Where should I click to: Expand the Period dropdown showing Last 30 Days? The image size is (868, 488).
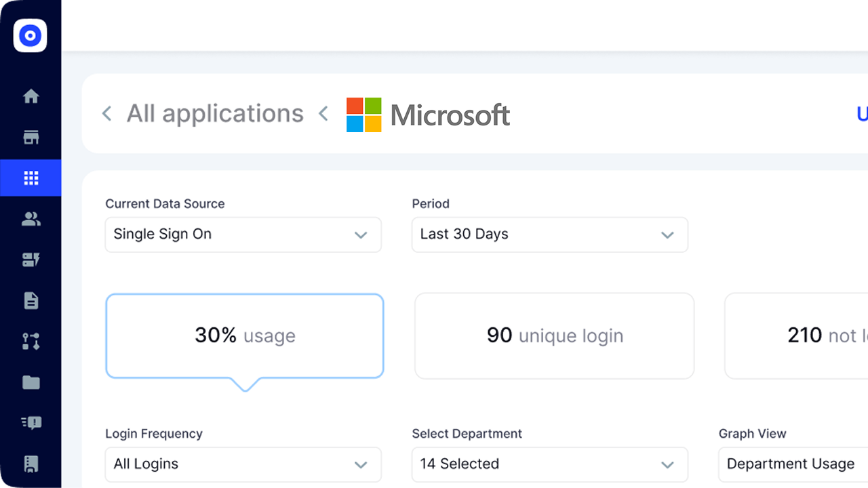pyautogui.click(x=549, y=235)
